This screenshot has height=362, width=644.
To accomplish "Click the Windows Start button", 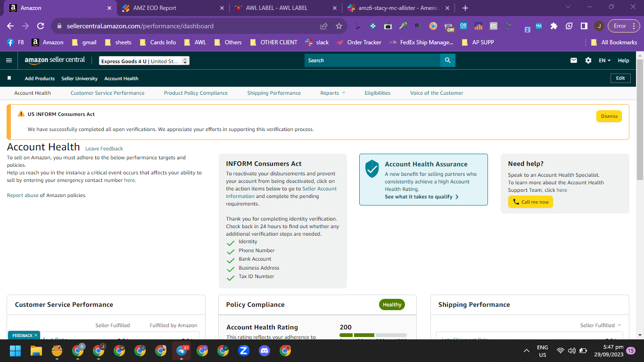I will [x=16, y=351].
